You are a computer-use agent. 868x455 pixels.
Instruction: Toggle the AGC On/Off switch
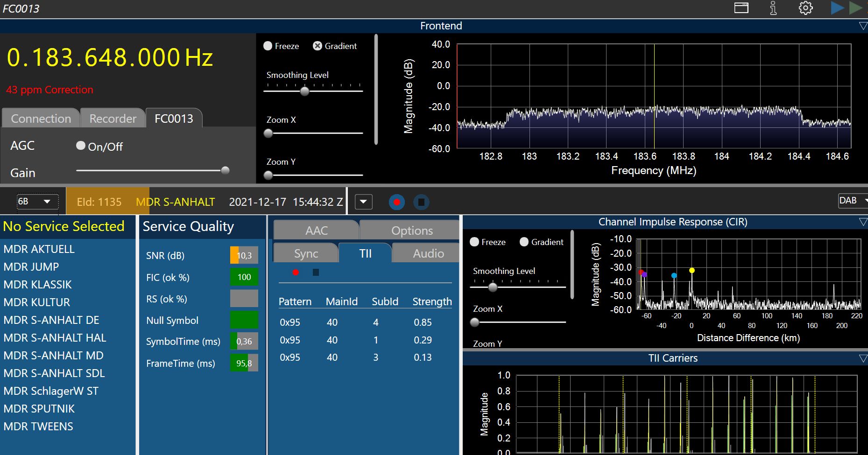coord(81,146)
